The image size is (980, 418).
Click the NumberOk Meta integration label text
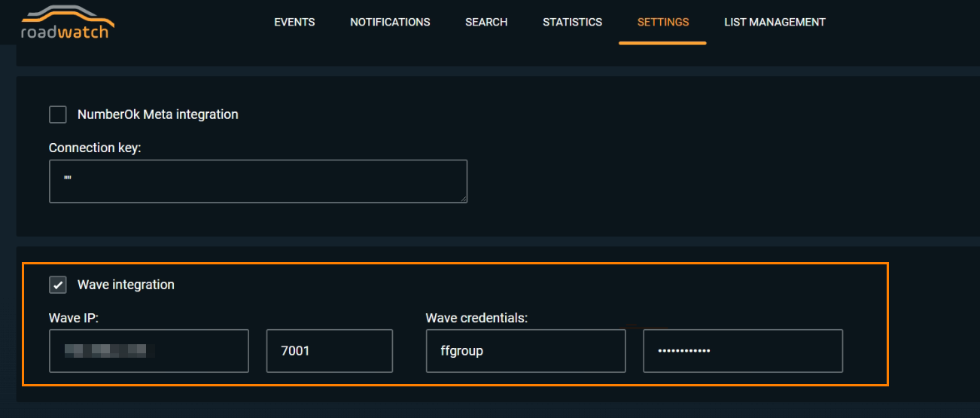click(x=157, y=114)
